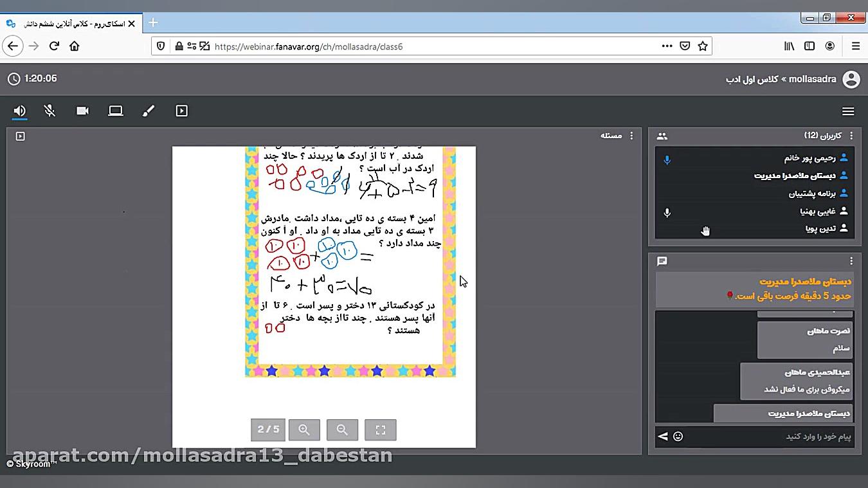The width and height of the screenshot is (868, 488).
Task: Select user رحیمی پور خانم in the list
Action: (755, 158)
